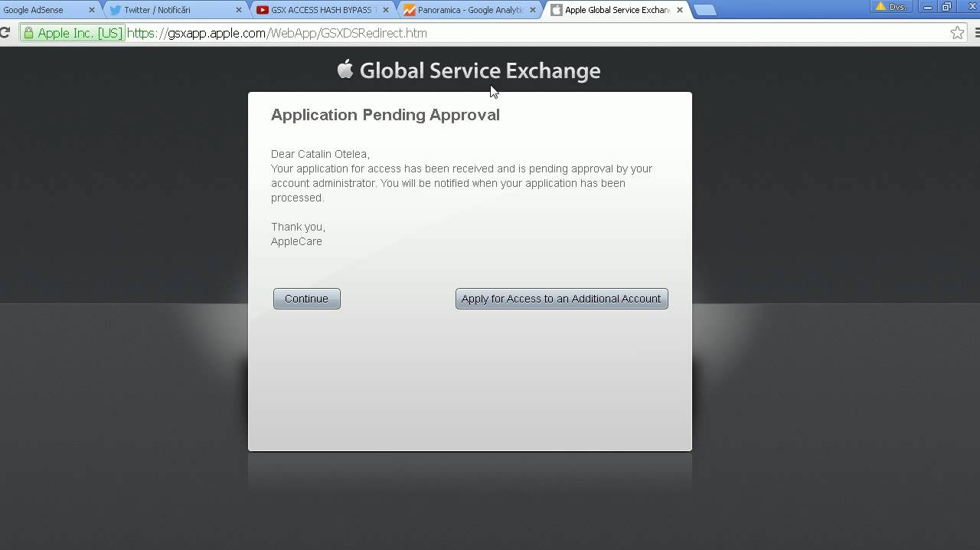Reload the page with refresh icon
The height and width of the screenshot is (550, 980).
coord(5,33)
